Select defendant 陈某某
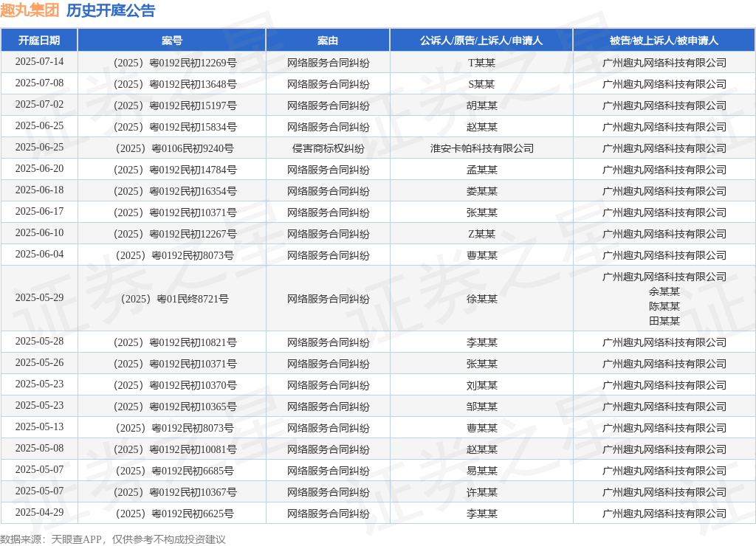This screenshot has width=756, height=546. tap(664, 306)
